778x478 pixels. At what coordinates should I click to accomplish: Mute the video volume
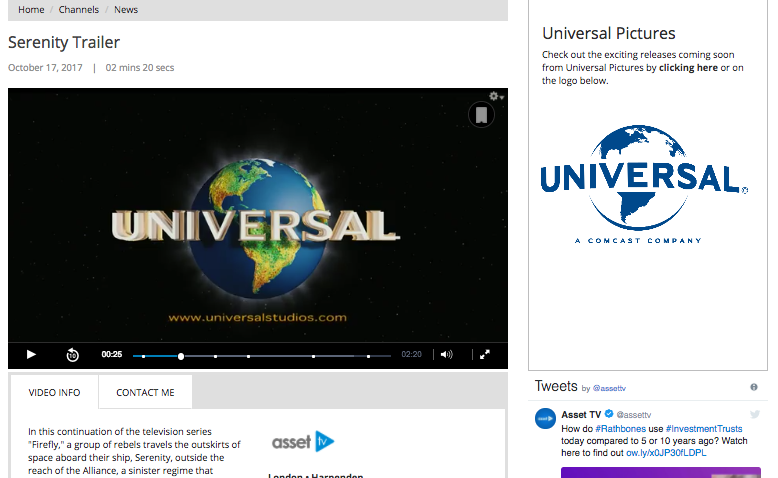pyautogui.click(x=447, y=354)
